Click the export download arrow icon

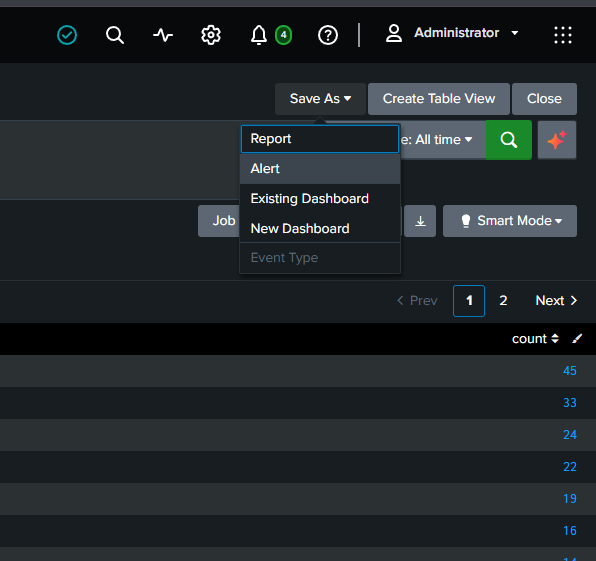pyautogui.click(x=420, y=221)
